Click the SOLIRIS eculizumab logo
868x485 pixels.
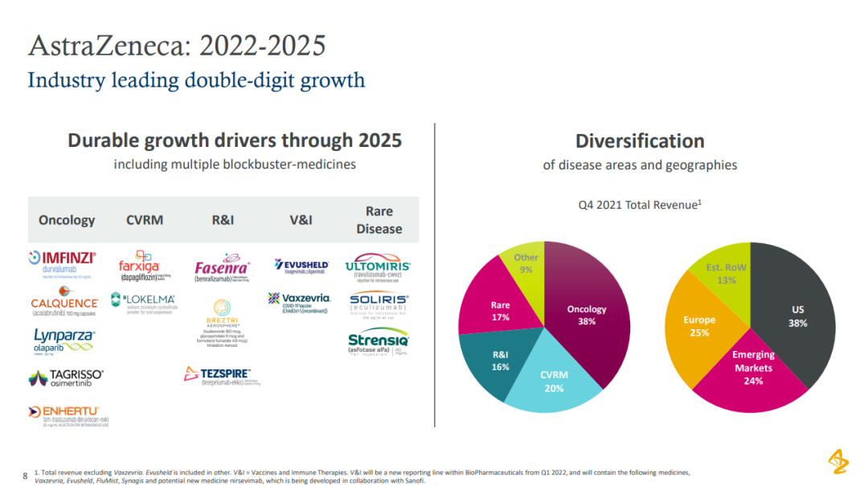point(379,305)
